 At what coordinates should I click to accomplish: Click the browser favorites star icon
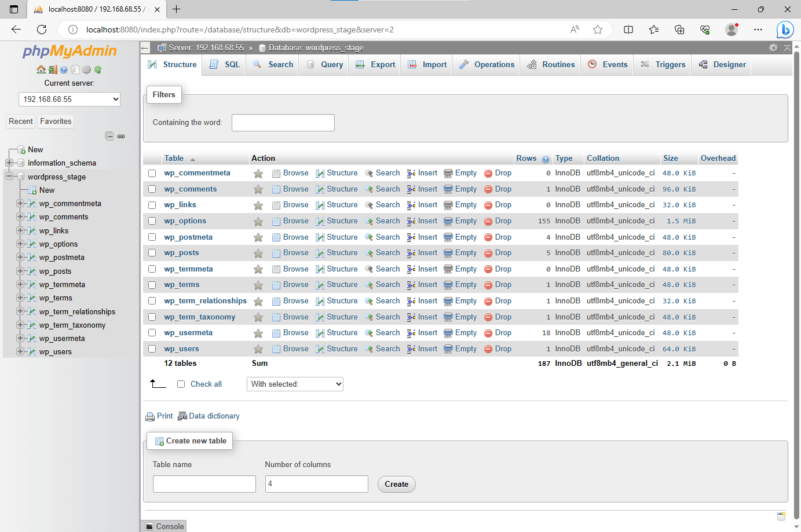[598, 30]
